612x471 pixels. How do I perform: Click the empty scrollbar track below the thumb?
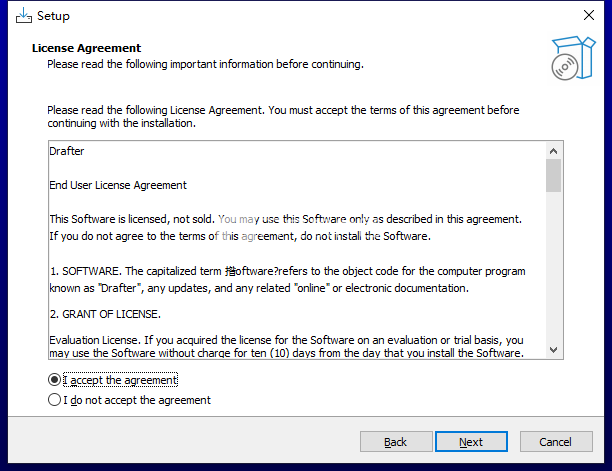tap(553, 267)
